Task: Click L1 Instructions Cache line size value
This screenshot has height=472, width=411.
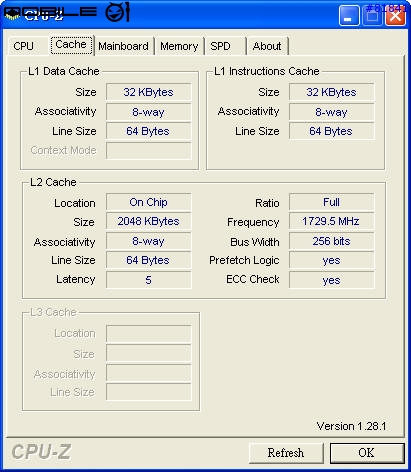Action: pos(331,131)
